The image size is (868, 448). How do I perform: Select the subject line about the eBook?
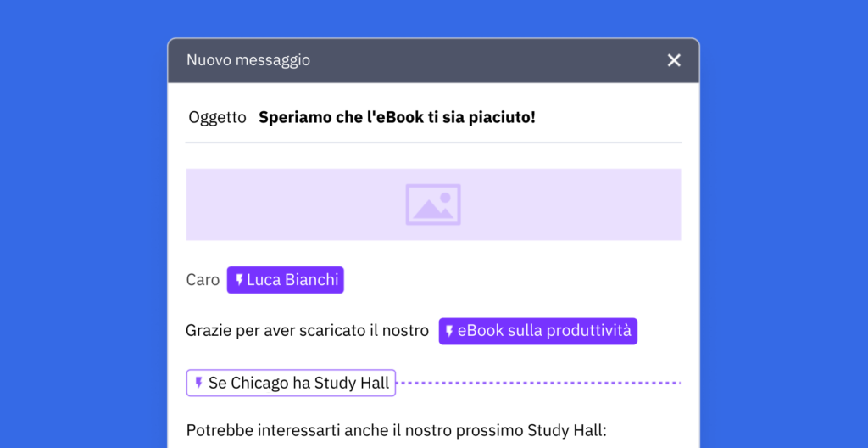tap(397, 118)
